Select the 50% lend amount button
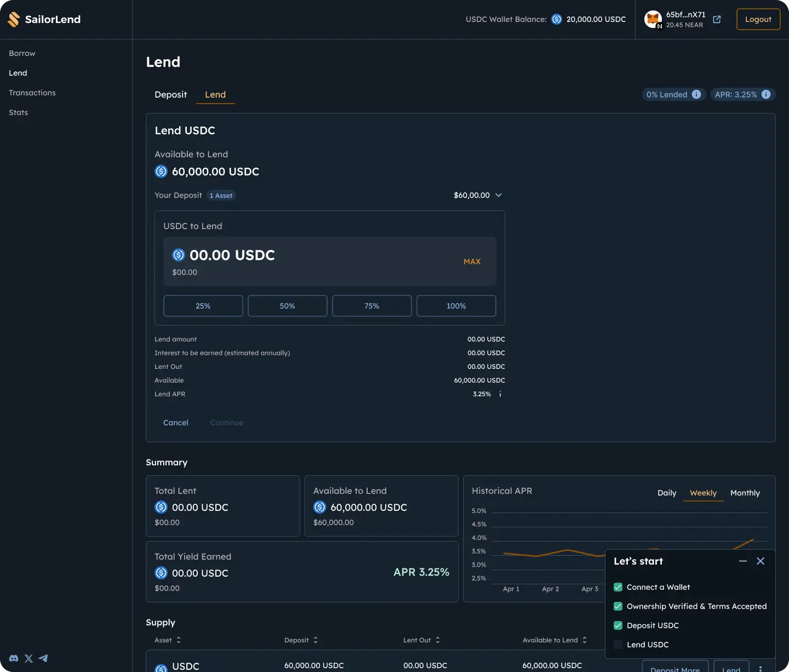This screenshot has height=672, width=789. 287,306
